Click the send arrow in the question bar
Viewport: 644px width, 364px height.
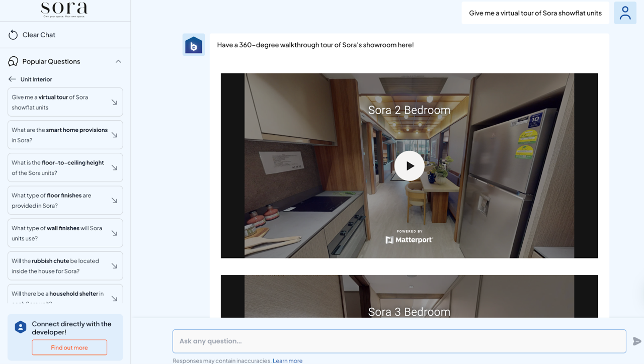637,341
